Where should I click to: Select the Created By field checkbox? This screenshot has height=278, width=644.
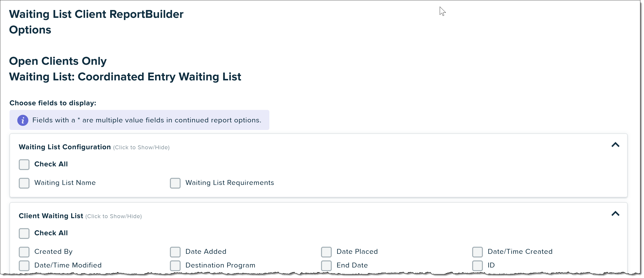pyautogui.click(x=24, y=252)
